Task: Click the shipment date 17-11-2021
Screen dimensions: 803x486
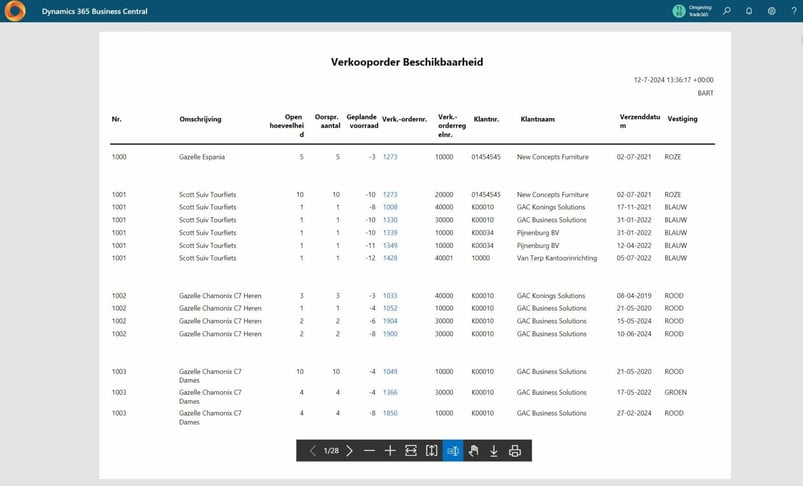Action: pos(634,207)
